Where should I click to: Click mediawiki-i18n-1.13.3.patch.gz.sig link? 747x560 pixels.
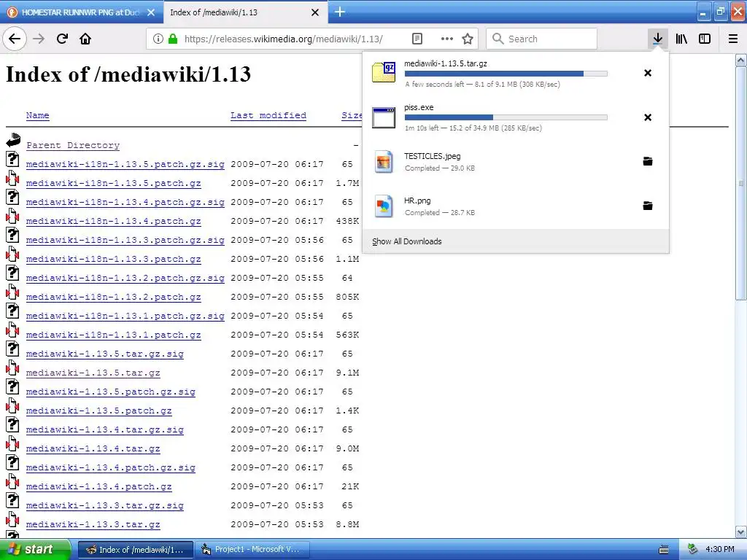[125, 240]
